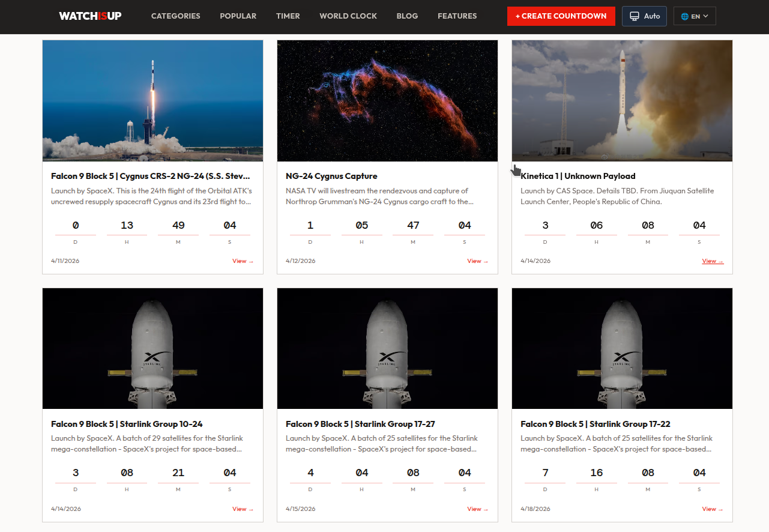View the Starlink Group 10-24 countdown
Viewport: 769px width, 532px height.
tap(243, 509)
